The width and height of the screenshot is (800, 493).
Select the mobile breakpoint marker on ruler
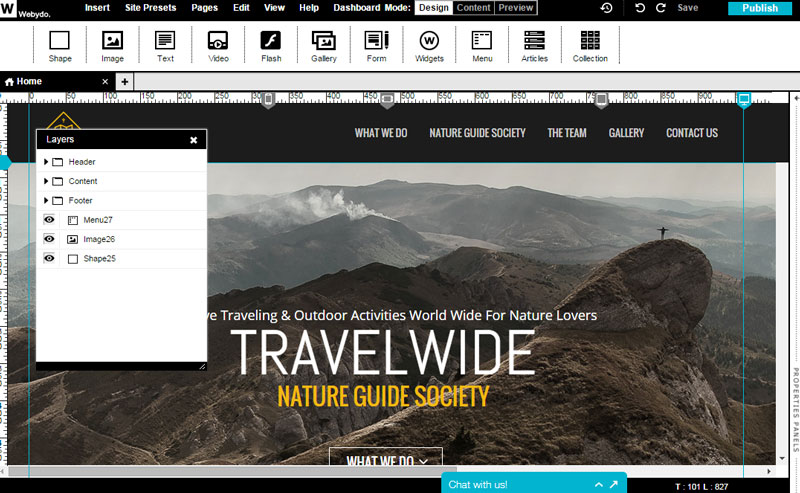point(268,100)
